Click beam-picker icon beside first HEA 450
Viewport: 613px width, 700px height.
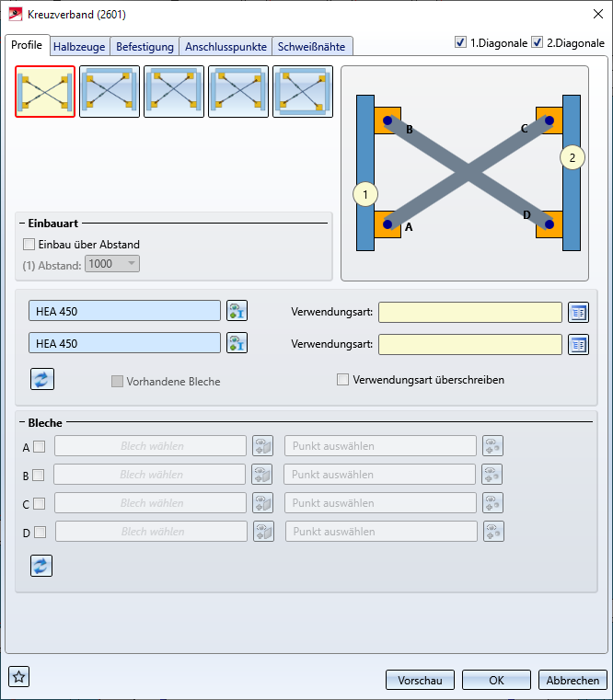[x=237, y=311]
